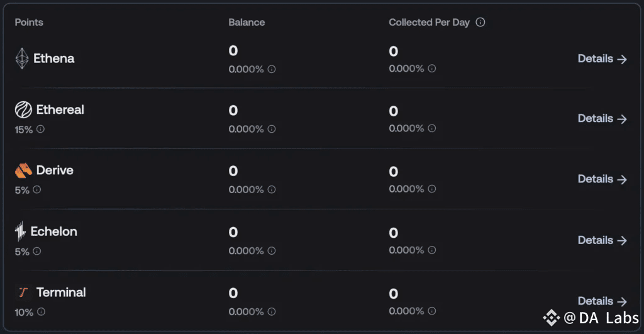Click Ethena balance percentage info icon

tap(272, 69)
